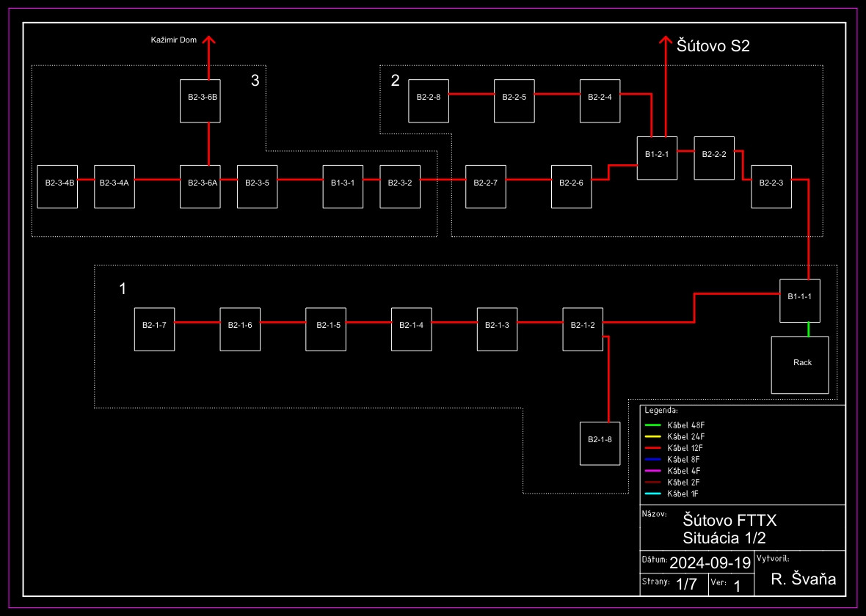Click the Šútovo S2 arrow label
The width and height of the screenshot is (866, 616).
click(x=714, y=47)
